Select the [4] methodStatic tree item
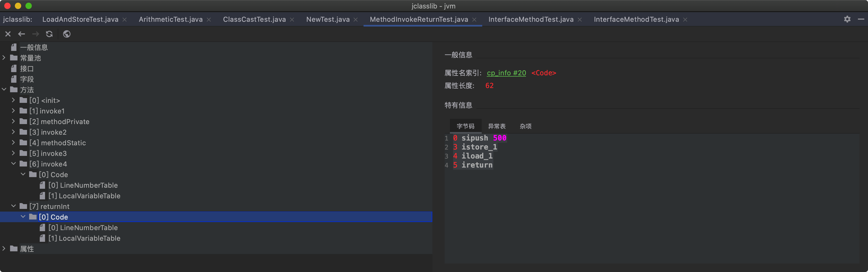 tap(63, 143)
